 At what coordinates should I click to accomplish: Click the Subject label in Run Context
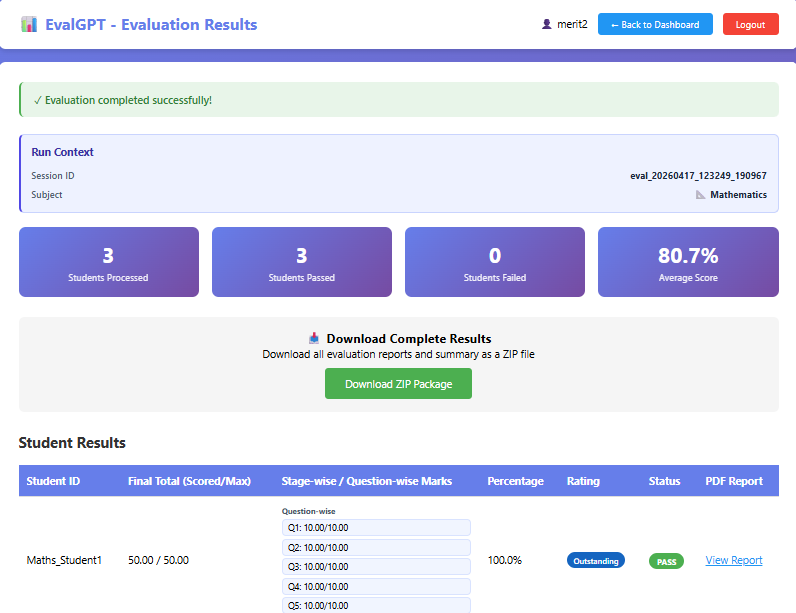coord(47,195)
